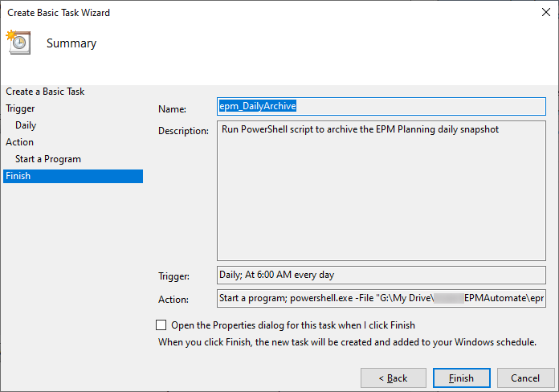This screenshot has width=559, height=392.
Task: Click the Summary heading text
Action: click(71, 43)
